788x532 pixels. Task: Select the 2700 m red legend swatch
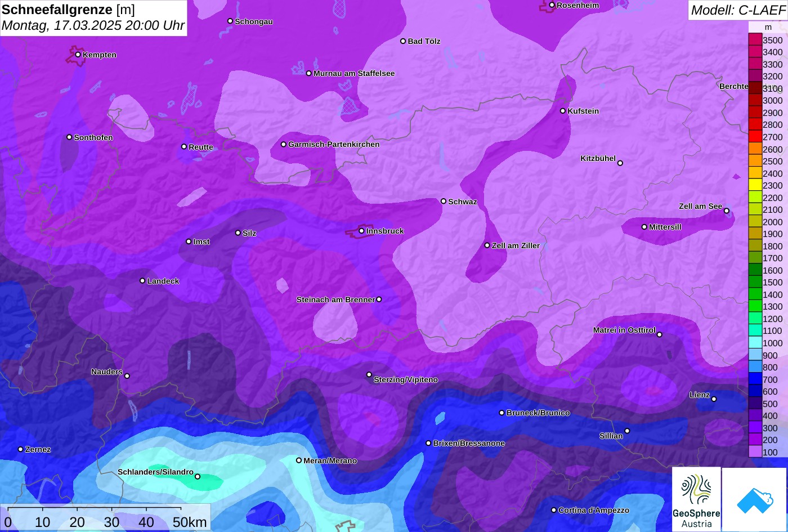click(755, 136)
